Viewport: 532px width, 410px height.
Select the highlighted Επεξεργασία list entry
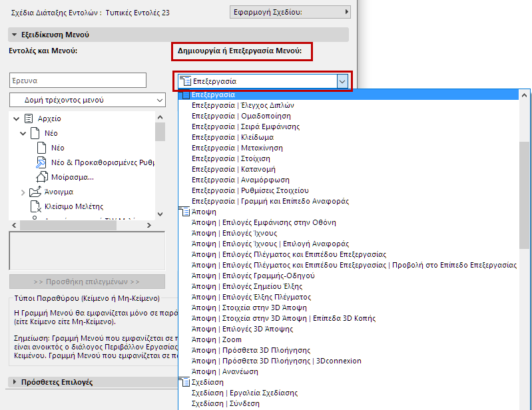[348, 95]
